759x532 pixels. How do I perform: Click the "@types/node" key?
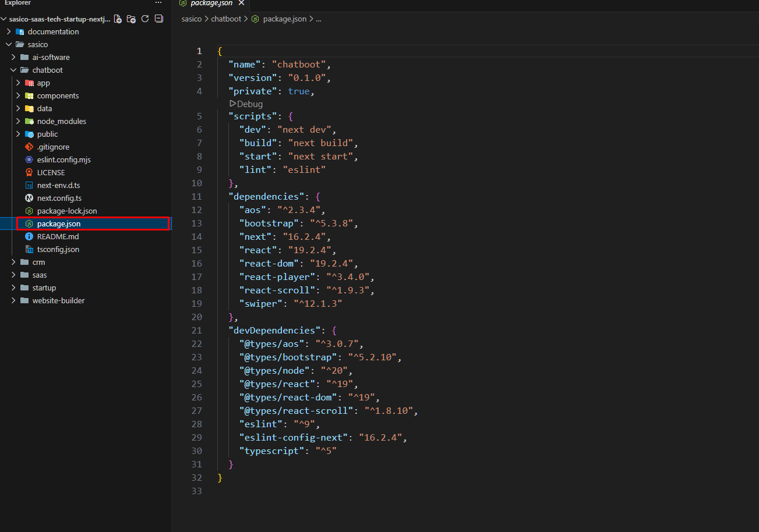click(274, 371)
